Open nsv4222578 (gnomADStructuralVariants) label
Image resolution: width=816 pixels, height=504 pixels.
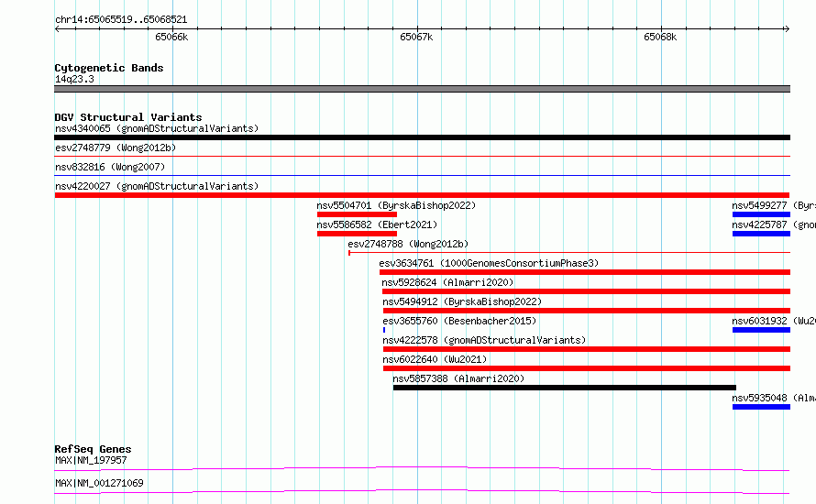[484, 340]
